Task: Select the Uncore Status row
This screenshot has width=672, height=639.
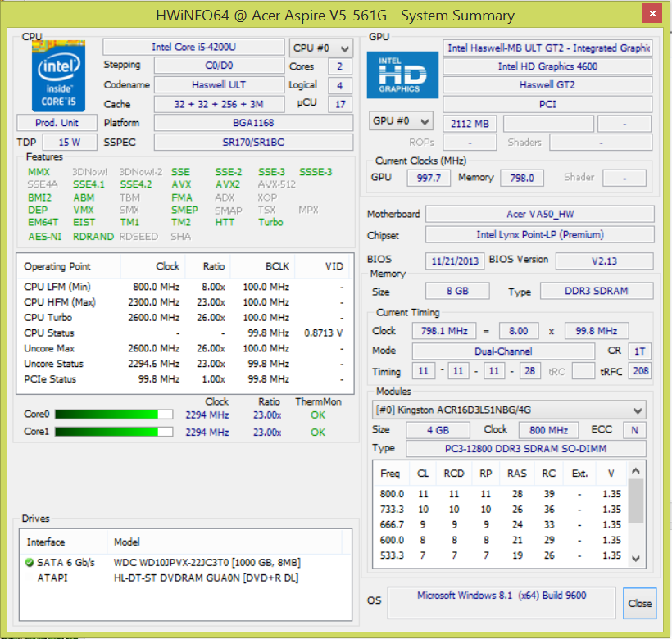Action: pyautogui.click(x=184, y=364)
